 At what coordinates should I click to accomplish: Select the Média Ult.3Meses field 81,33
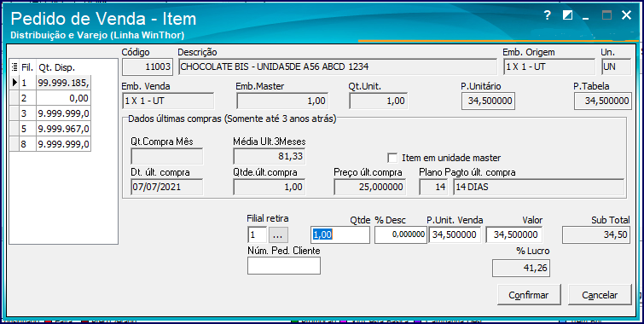pyautogui.click(x=269, y=156)
